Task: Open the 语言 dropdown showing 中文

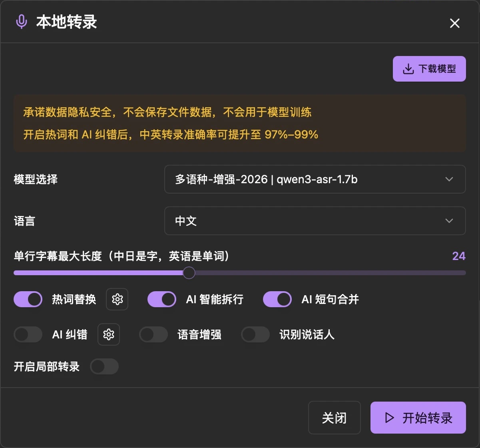Action: 315,221
